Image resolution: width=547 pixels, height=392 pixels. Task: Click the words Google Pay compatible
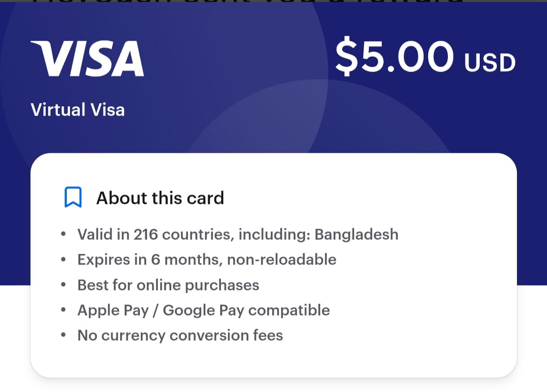246,310
